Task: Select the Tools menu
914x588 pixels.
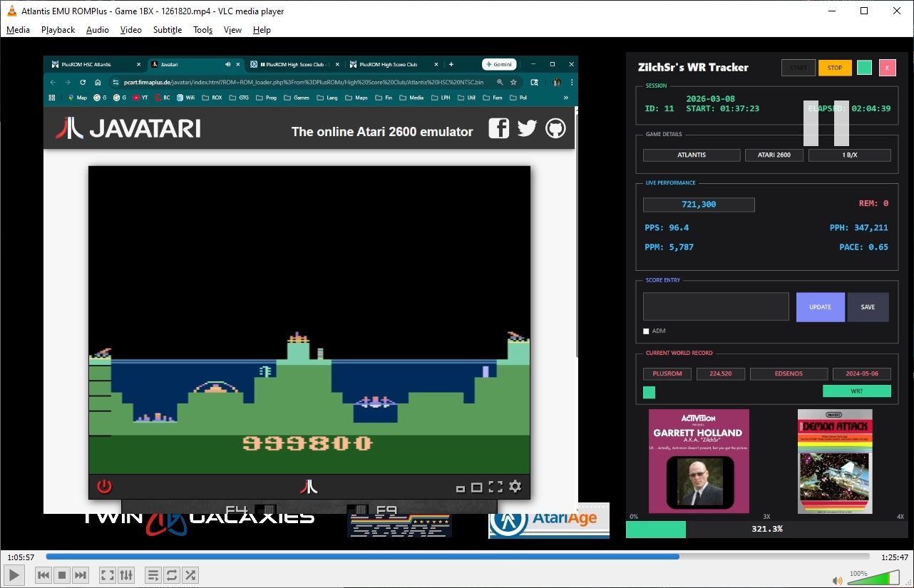Action: coord(202,30)
